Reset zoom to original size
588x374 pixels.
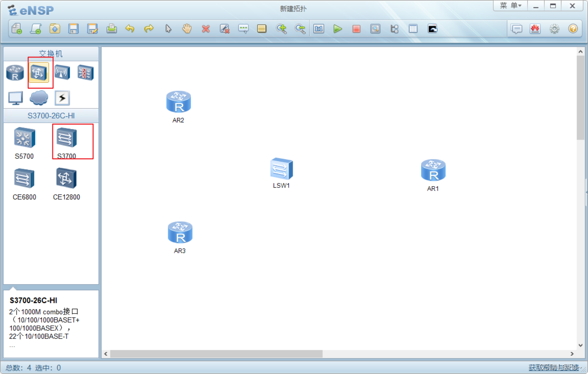click(318, 29)
